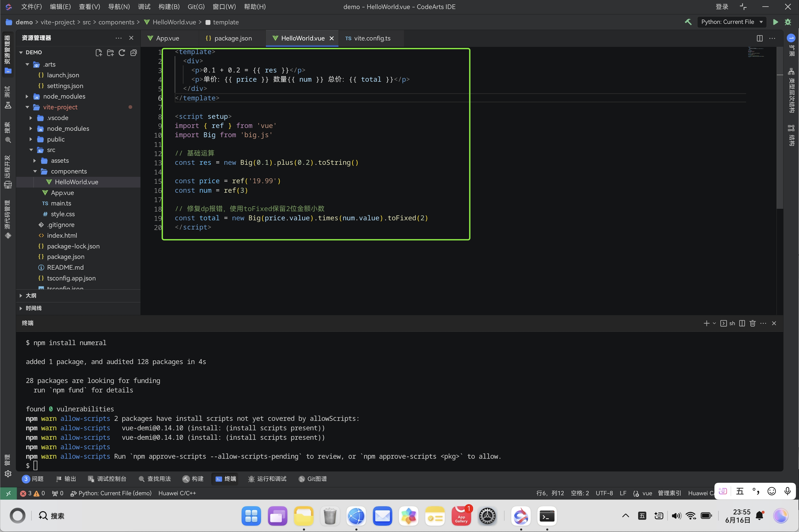This screenshot has height=532, width=799.
Task: Open the Type Hierarchy (类型层次结构) panel
Action: tap(791, 91)
